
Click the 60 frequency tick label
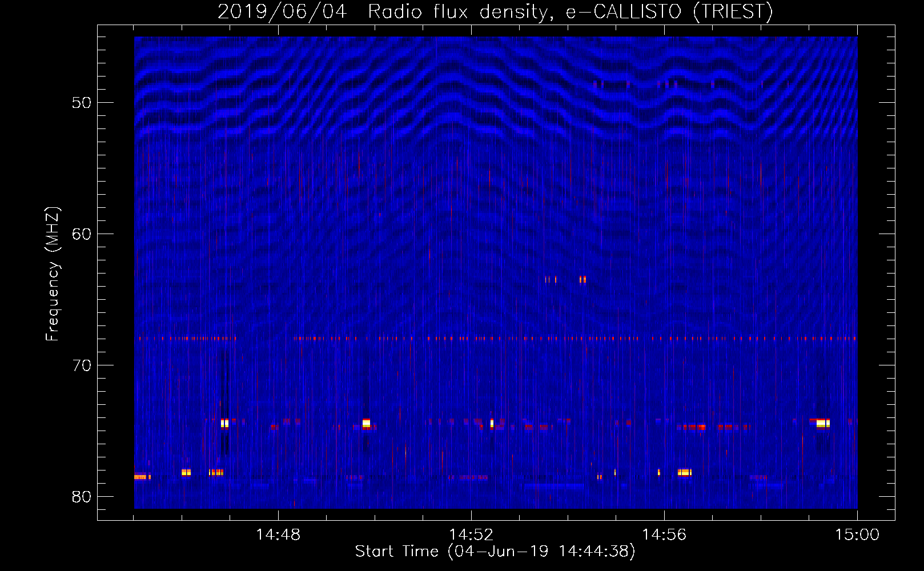[82, 234]
